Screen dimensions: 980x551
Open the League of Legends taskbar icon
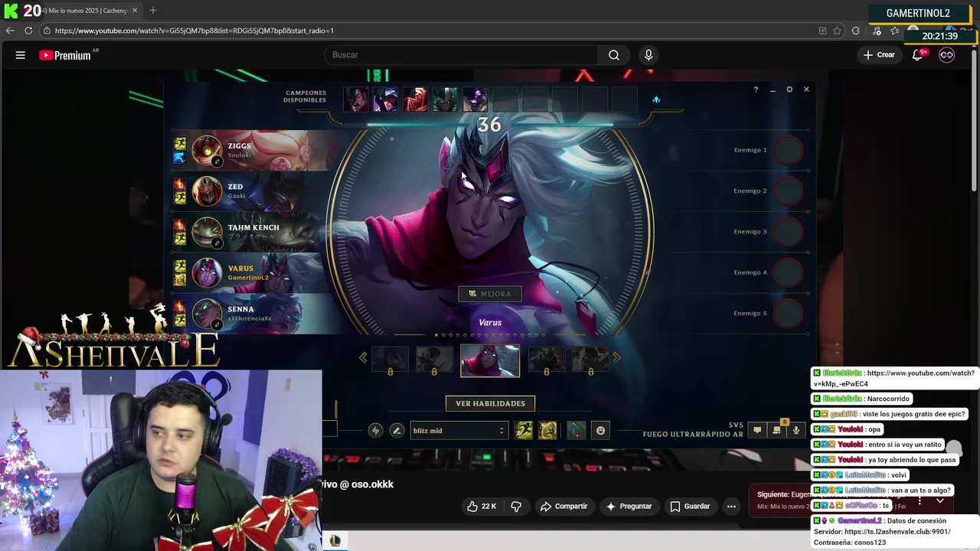tap(335, 541)
